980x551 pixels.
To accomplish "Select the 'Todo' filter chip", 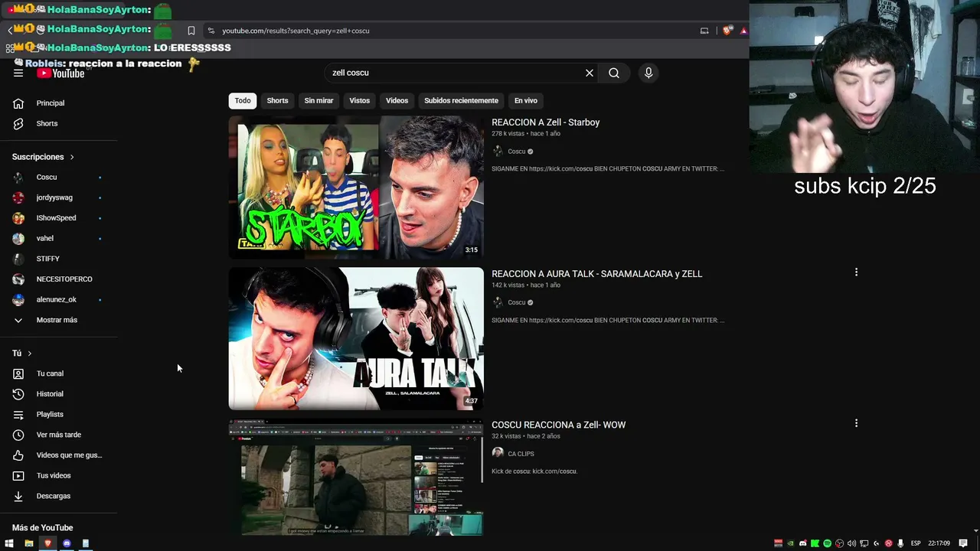I will point(243,100).
